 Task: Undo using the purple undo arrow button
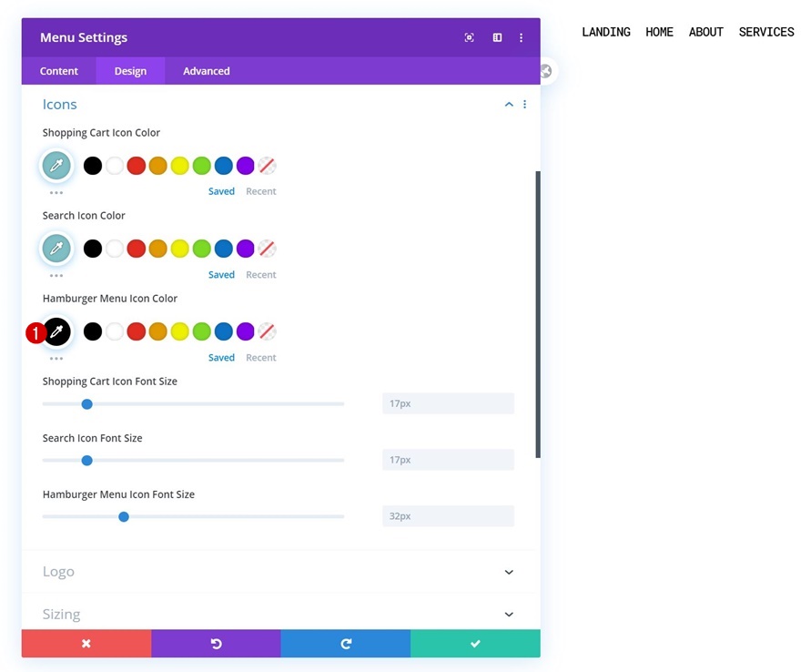216,644
